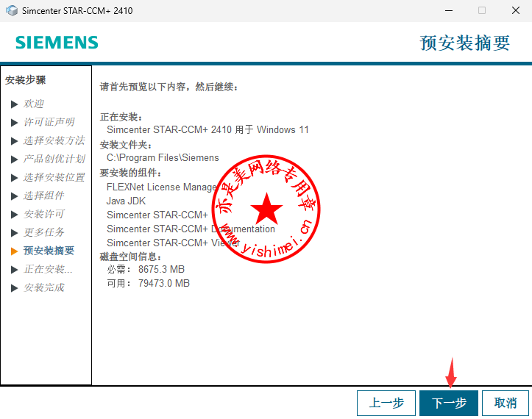The image size is (532, 419).
Task: Click the arrow icon beside 选择组件 step
Action: 14,196
